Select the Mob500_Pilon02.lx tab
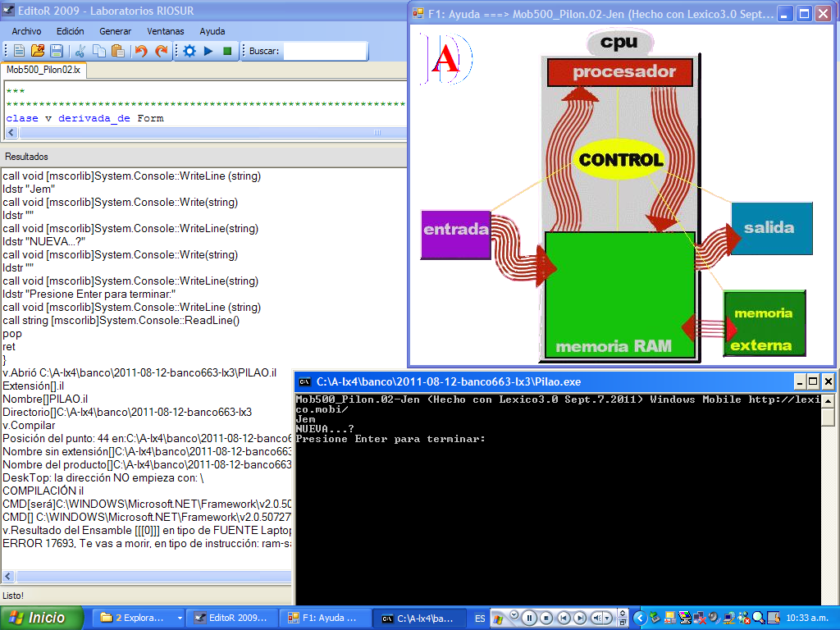 coord(43,71)
